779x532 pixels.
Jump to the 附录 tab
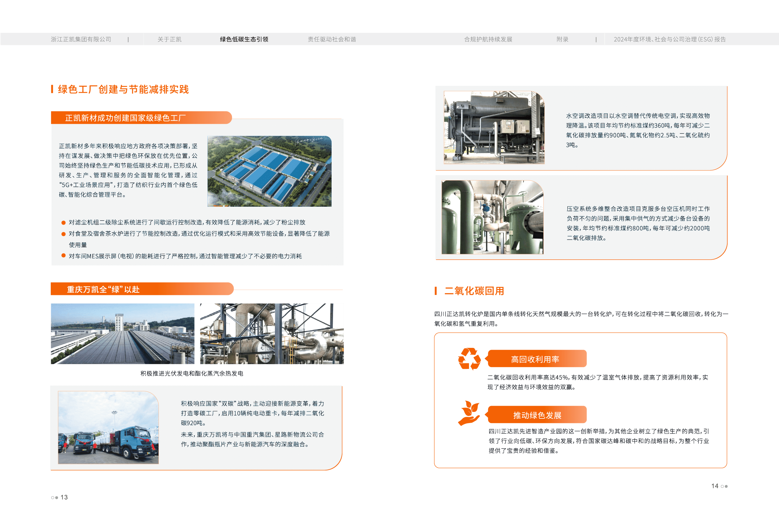point(562,39)
